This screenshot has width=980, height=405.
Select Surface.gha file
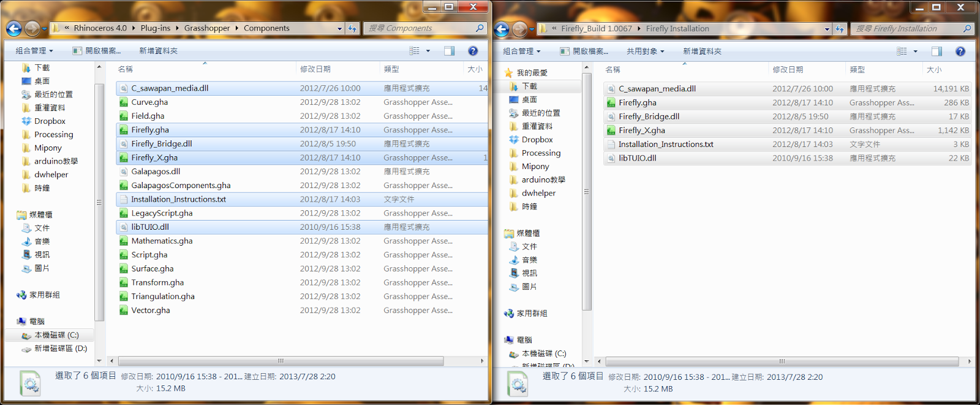(301, 268)
